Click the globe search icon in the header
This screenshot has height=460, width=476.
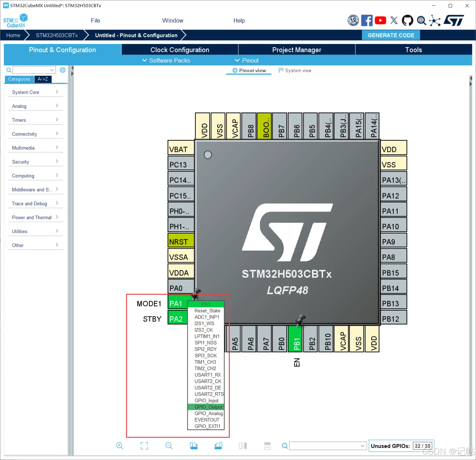pyautogui.click(x=421, y=21)
